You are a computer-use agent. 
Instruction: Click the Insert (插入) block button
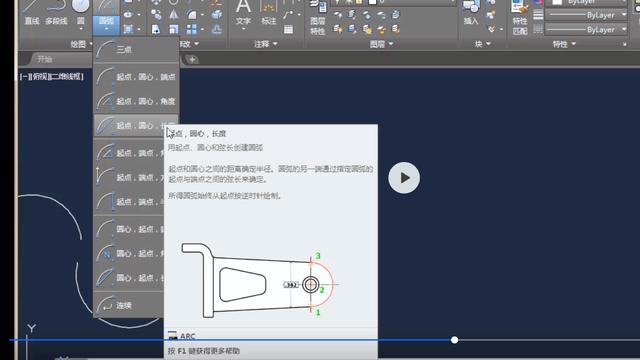[x=471, y=12]
